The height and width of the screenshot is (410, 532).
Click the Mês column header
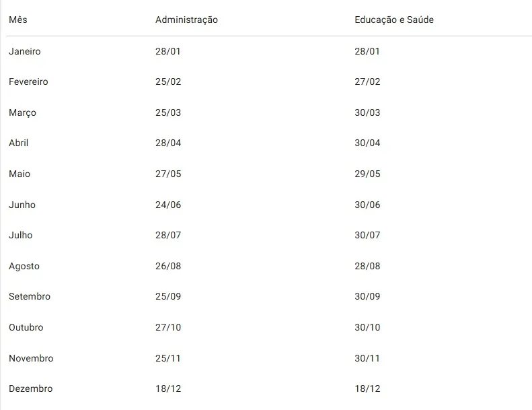[x=18, y=20]
